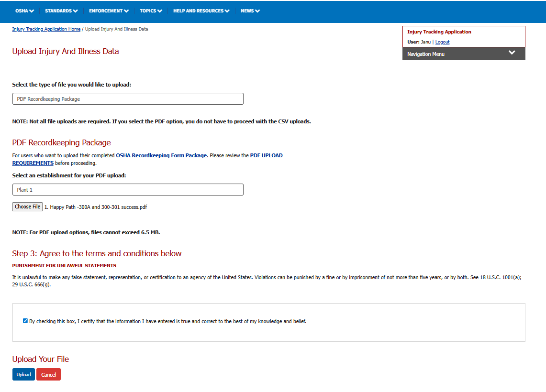546x392 pixels.
Task: Expand the Help and Resources chevron
Action: pos(227,11)
